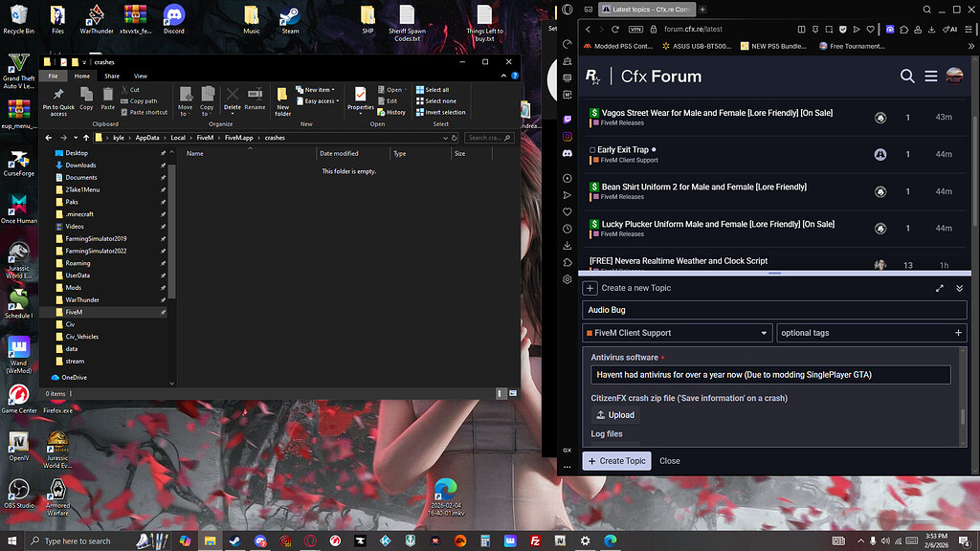The width and height of the screenshot is (980, 551).
Task: Open Twitch in the Opera GX sidebar
Action: click(567, 120)
